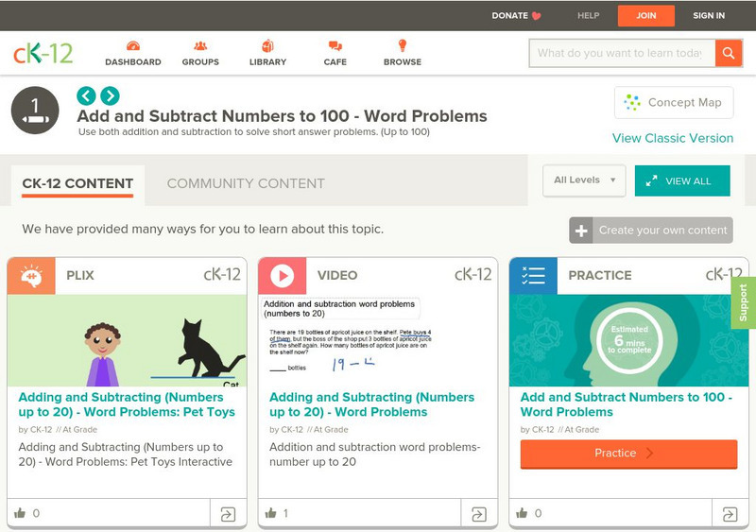Click the Sign In link
This screenshot has width=756, height=532.
pos(709,15)
